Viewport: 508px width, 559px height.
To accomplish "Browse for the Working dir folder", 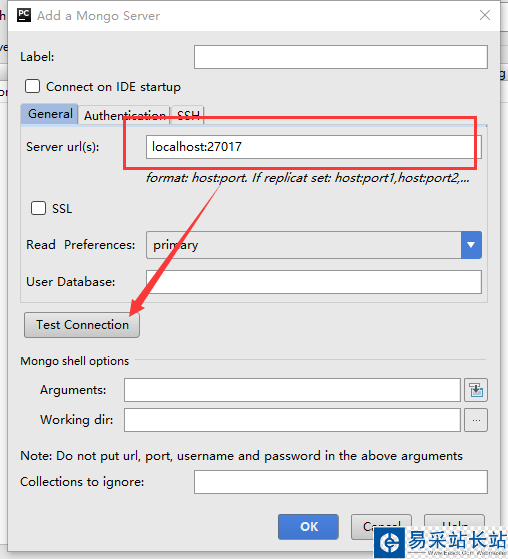I will point(476,420).
